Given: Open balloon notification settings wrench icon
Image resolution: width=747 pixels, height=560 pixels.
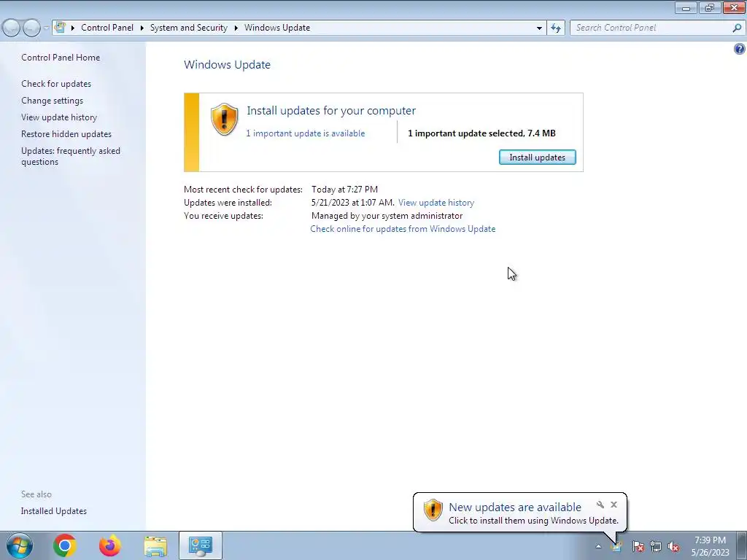Looking at the screenshot, I should click(x=600, y=505).
